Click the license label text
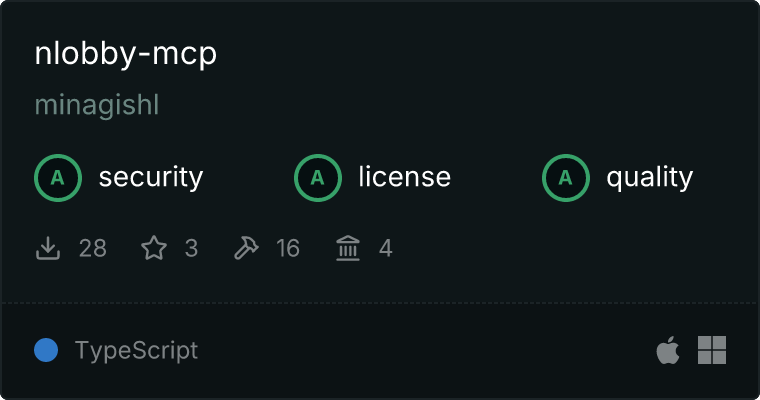The height and width of the screenshot is (400, 760). point(405,177)
